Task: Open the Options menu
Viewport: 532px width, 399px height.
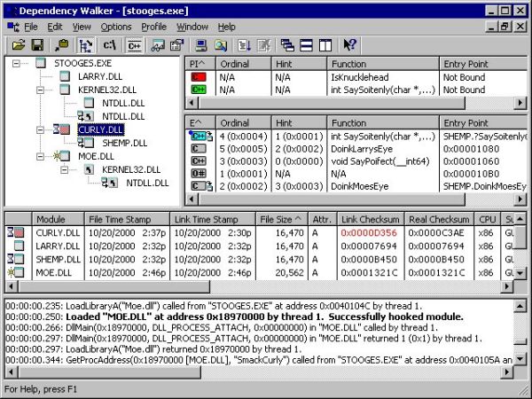Action: (115, 27)
